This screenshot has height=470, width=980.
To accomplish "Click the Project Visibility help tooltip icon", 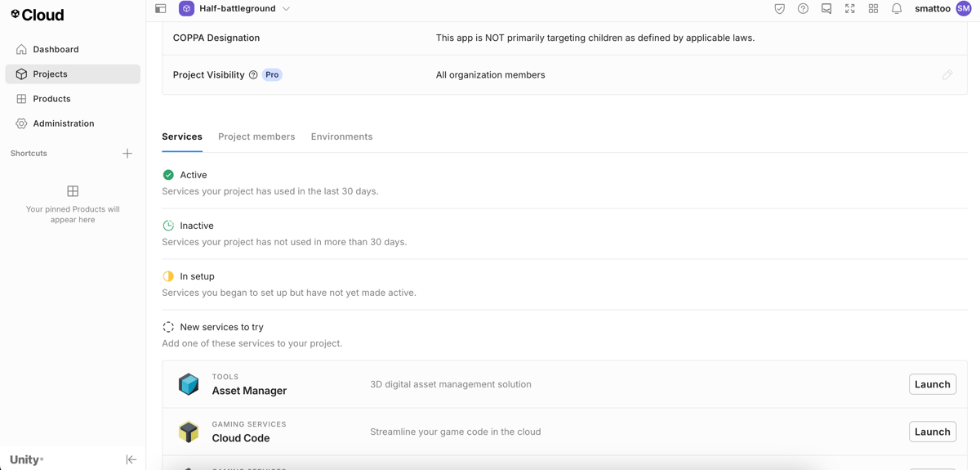I will click(253, 75).
